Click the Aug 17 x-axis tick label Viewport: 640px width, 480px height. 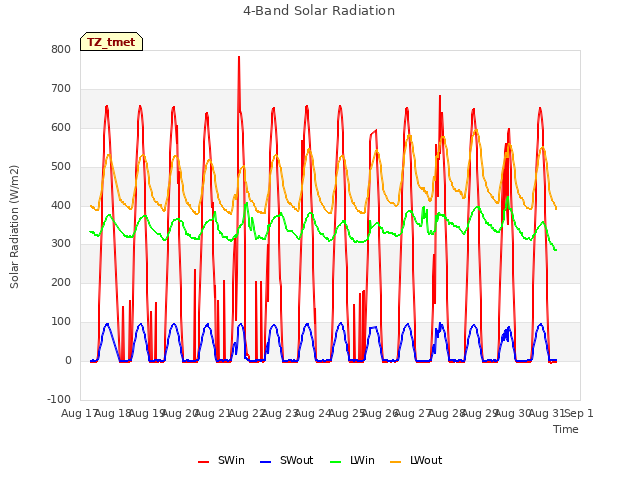[x=78, y=413]
